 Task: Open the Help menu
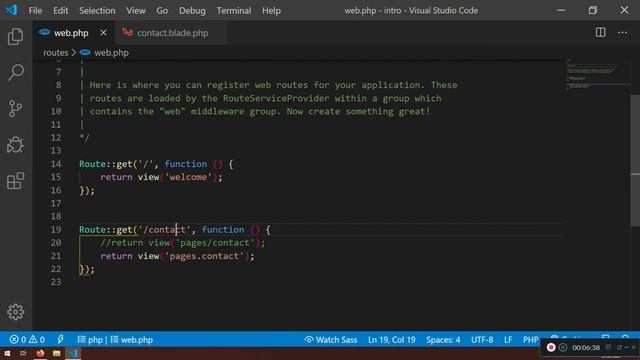coord(271,11)
